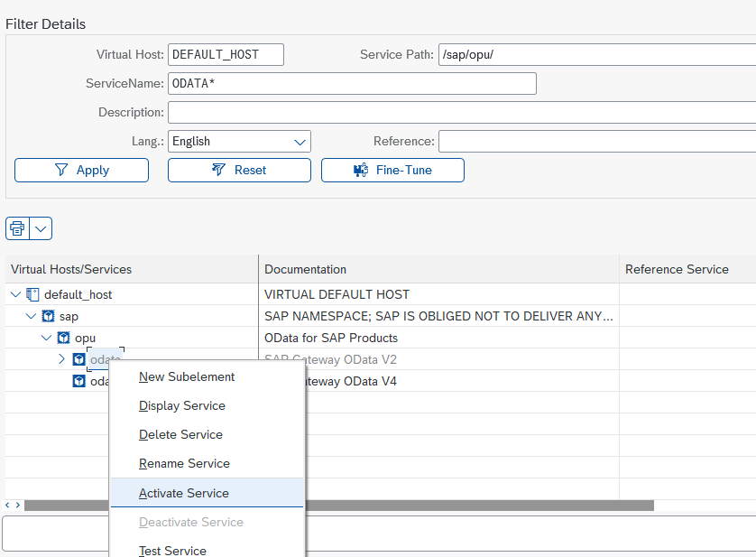Collapse the opu tree node
The image size is (756, 557).
coord(46,338)
